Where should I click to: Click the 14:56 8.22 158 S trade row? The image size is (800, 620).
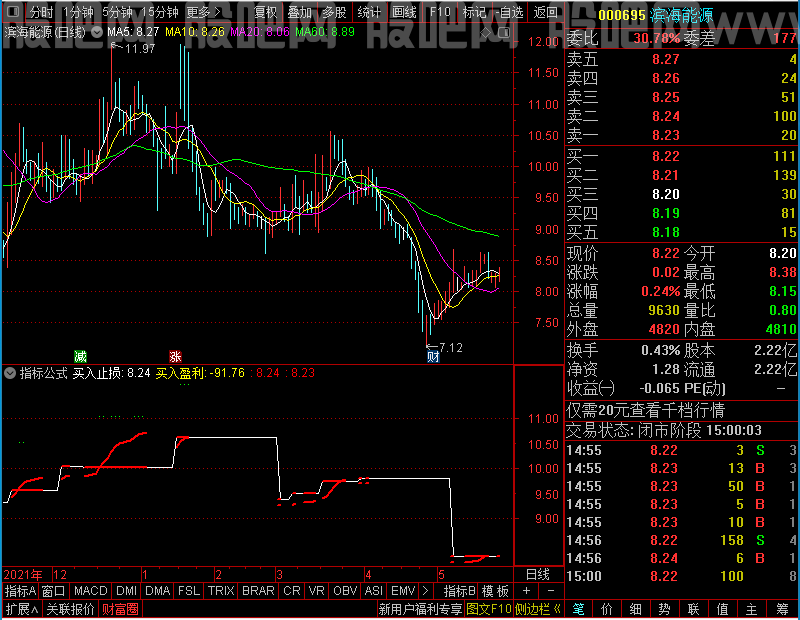[x=682, y=540]
